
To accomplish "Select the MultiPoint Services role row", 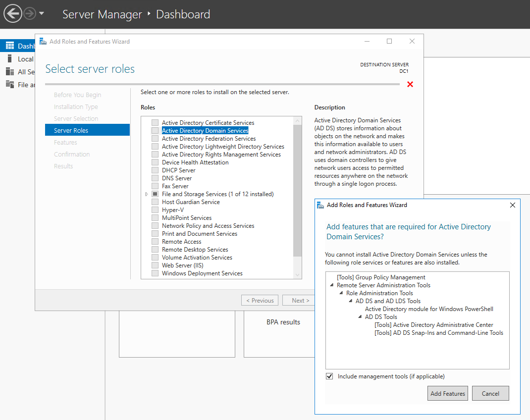I will (187, 217).
